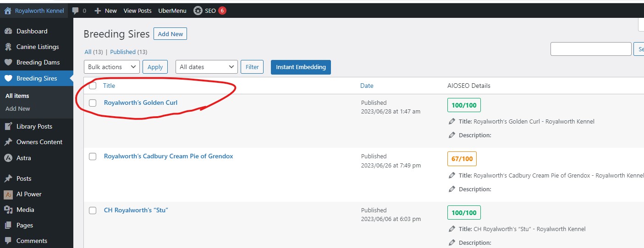Screen dimensions: 644x248
Task: Click the 100/100 score for Golden Curl
Action: coord(464,105)
